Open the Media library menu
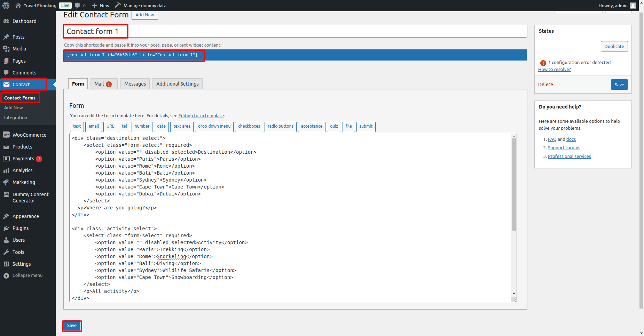The width and height of the screenshot is (644, 336). pyautogui.click(x=19, y=49)
